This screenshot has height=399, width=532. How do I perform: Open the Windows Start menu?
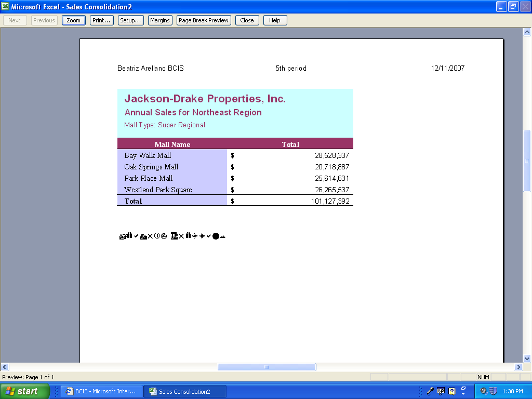point(25,391)
